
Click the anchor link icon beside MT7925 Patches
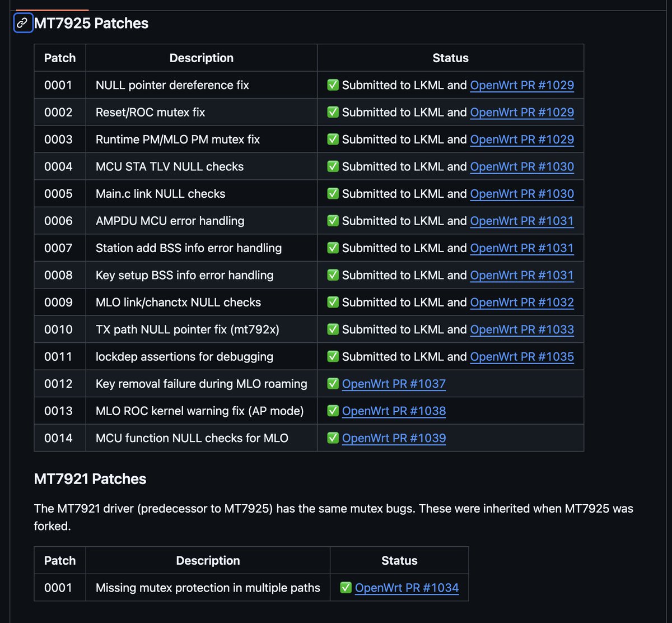coord(23,23)
